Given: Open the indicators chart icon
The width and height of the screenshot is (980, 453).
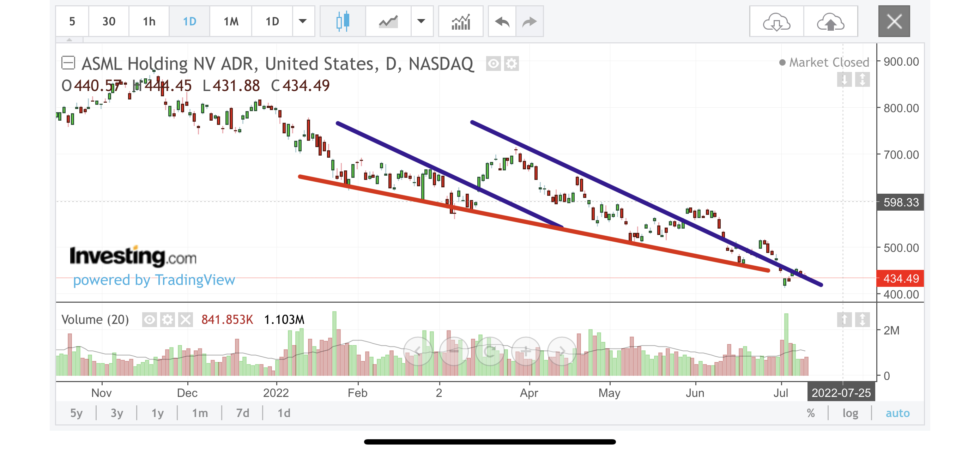Looking at the screenshot, I should 461,21.
